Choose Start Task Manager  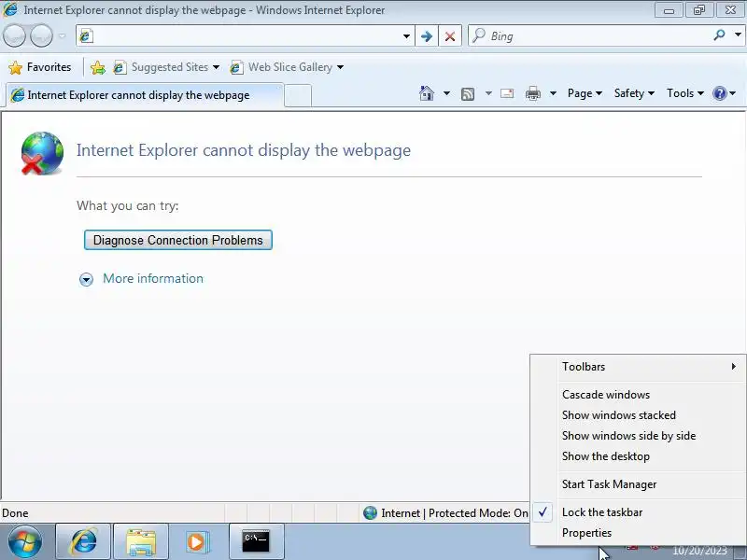point(638,484)
